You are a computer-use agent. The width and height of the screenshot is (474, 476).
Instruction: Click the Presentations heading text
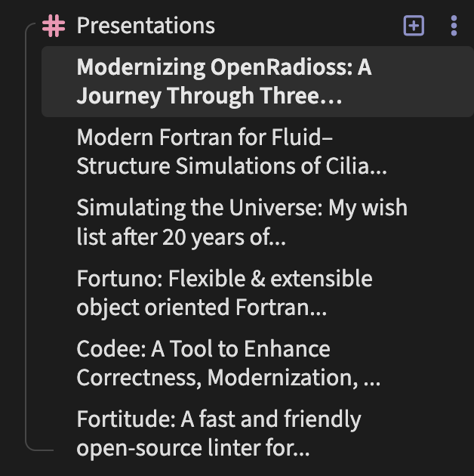coord(146,26)
